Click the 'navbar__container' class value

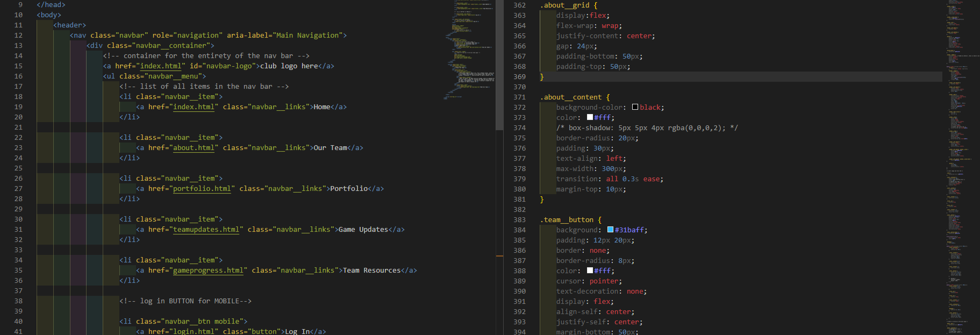(171, 46)
